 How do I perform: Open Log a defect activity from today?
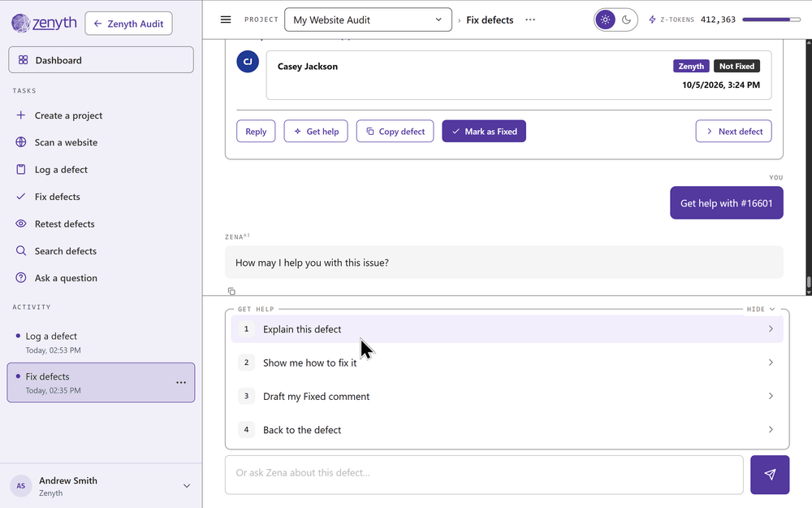101,343
